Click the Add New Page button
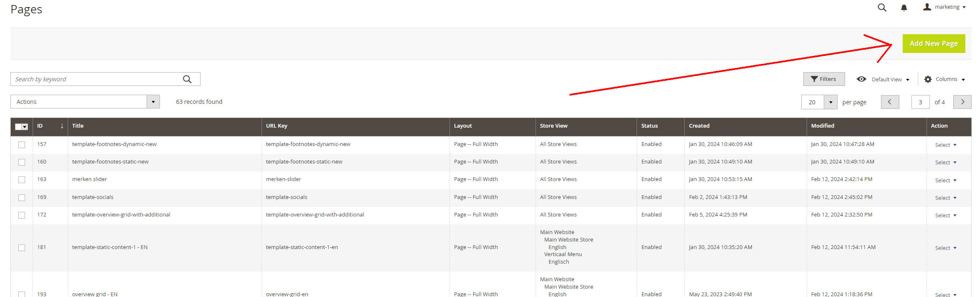The width and height of the screenshot is (980, 297). pos(934,43)
